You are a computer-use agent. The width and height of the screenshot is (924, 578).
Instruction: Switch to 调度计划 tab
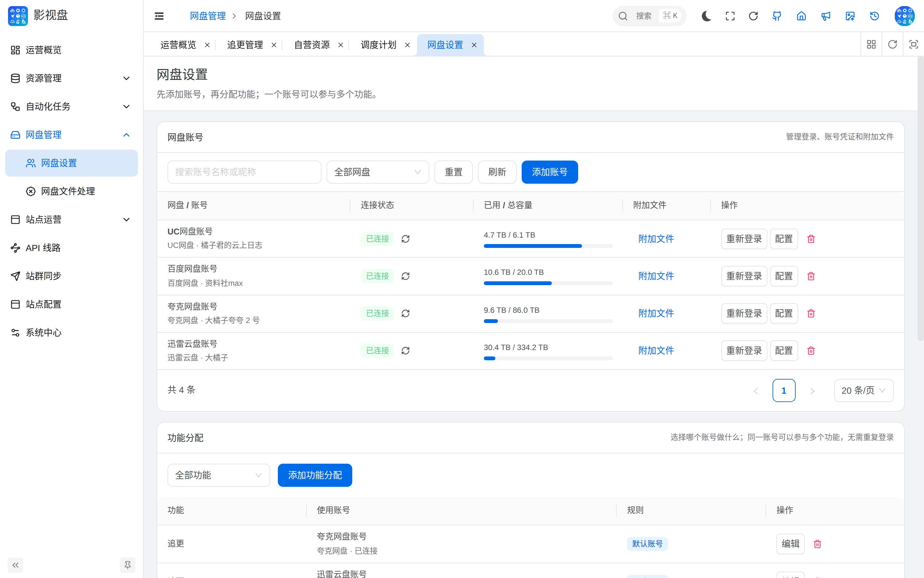[x=378, y=45]
